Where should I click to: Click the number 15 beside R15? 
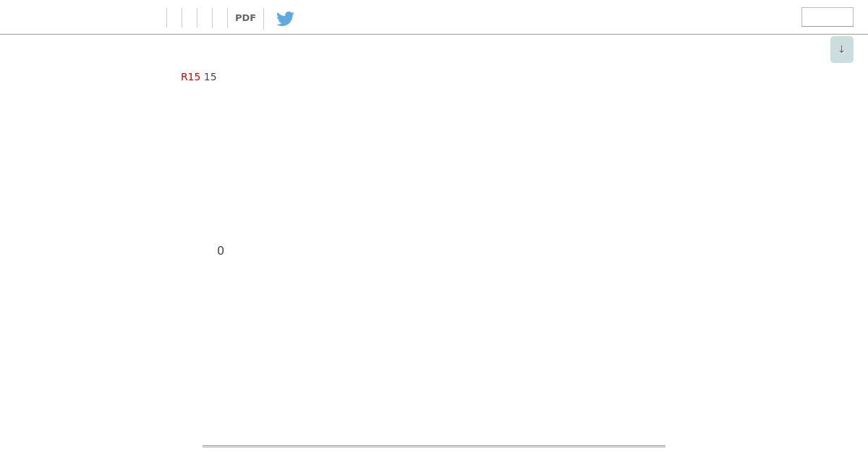210,77
